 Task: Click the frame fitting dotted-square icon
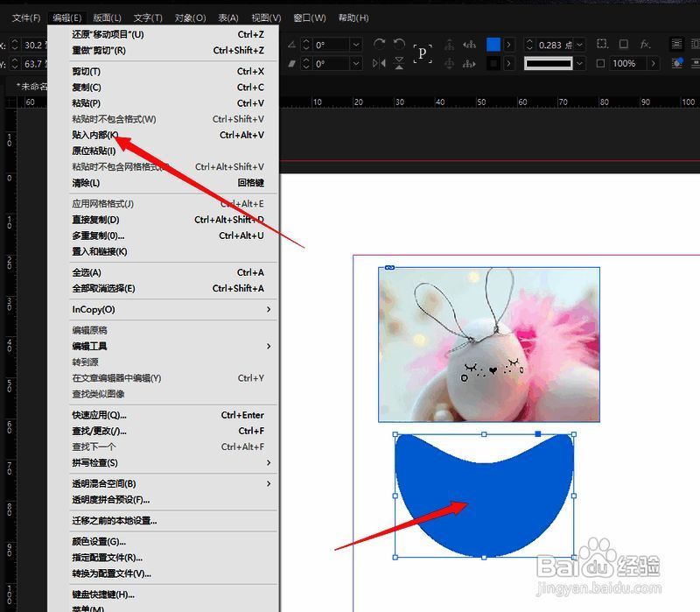pyautogui.click(x=602, y=44)
